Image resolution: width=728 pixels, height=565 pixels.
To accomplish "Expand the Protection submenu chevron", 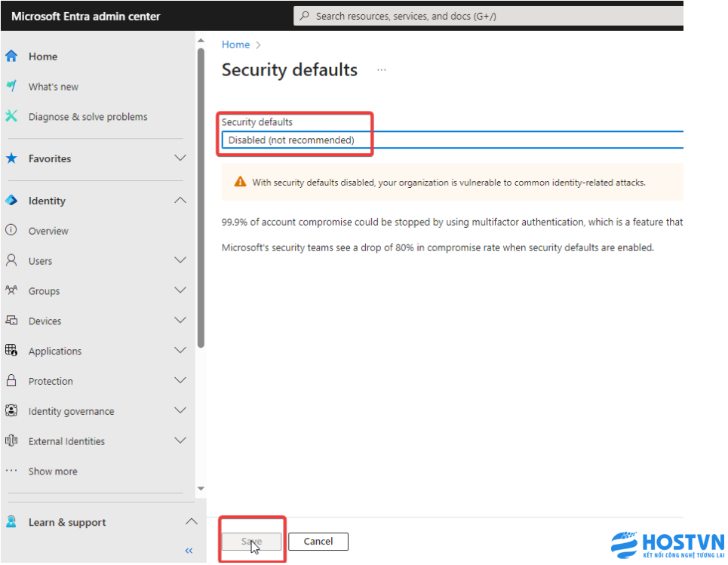I will [180, 380].
